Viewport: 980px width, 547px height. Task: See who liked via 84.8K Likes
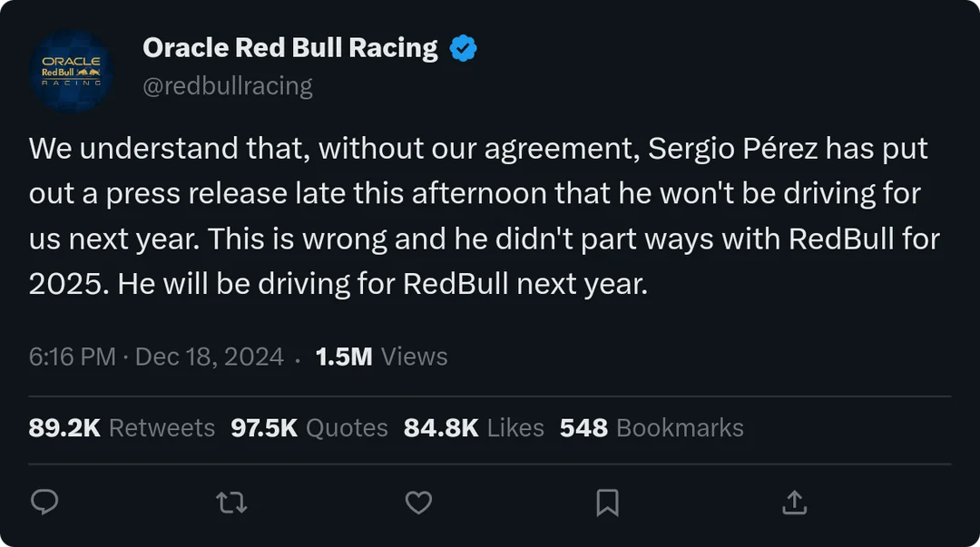(474, 428)
